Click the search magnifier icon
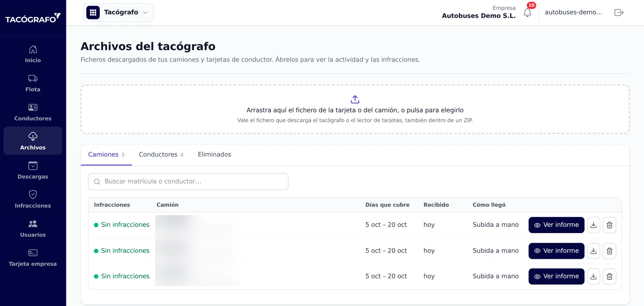 click(x=97, y=182)
